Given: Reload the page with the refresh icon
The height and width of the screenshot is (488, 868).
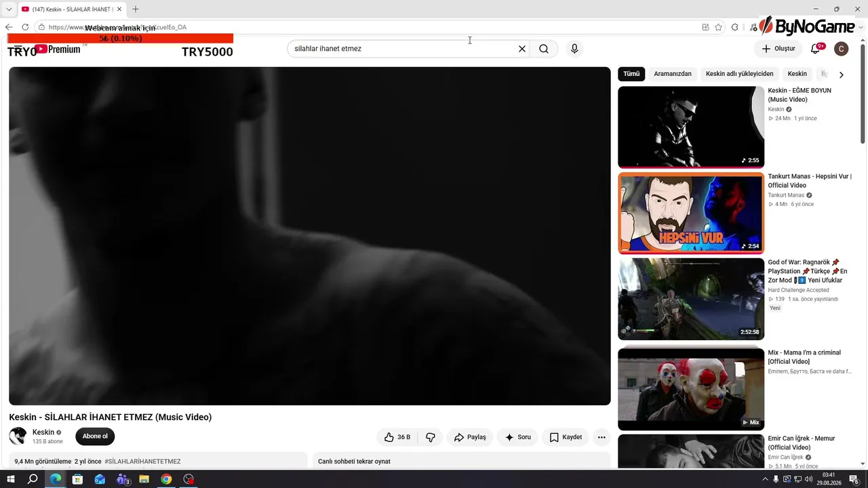Looking at the screenshot, I should (x=25, y=27).
